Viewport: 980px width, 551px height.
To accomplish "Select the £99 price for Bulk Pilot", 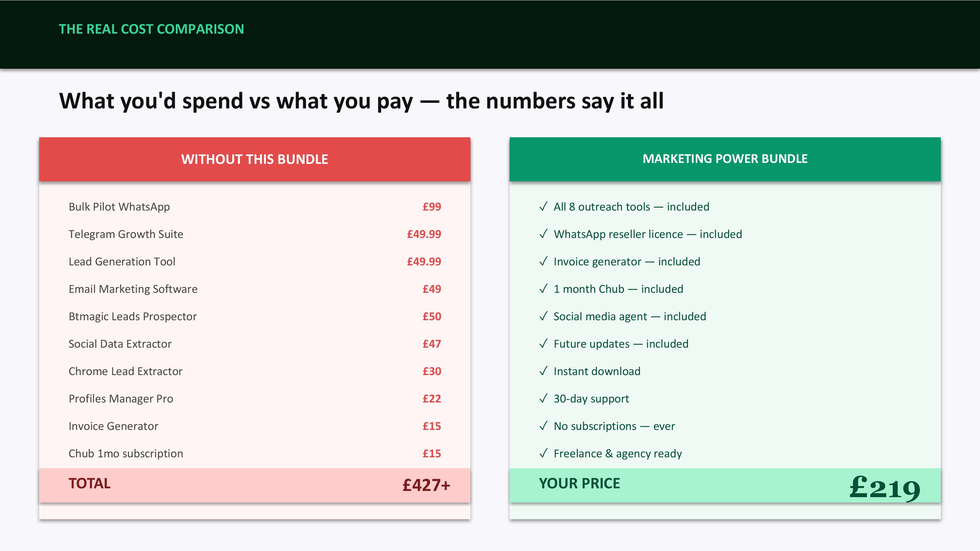I will 432,207.
